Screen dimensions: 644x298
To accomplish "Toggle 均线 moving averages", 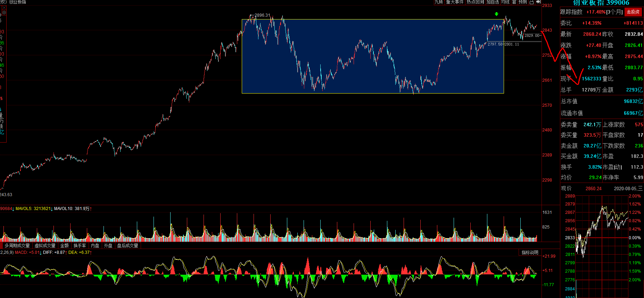I will (505, 2).
